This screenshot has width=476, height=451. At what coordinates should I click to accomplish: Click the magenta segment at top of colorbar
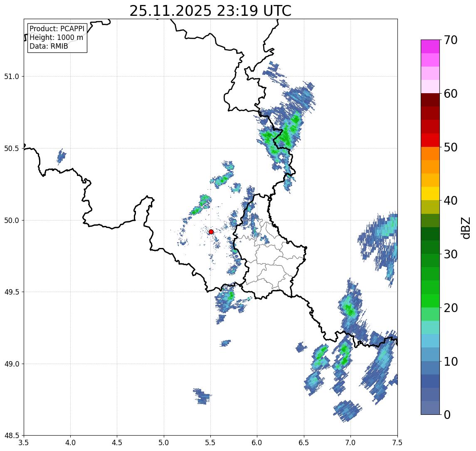pos(430,47)
